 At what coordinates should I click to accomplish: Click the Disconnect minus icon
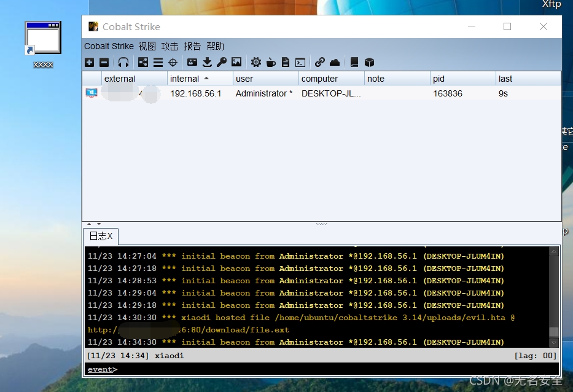[104, 62]
